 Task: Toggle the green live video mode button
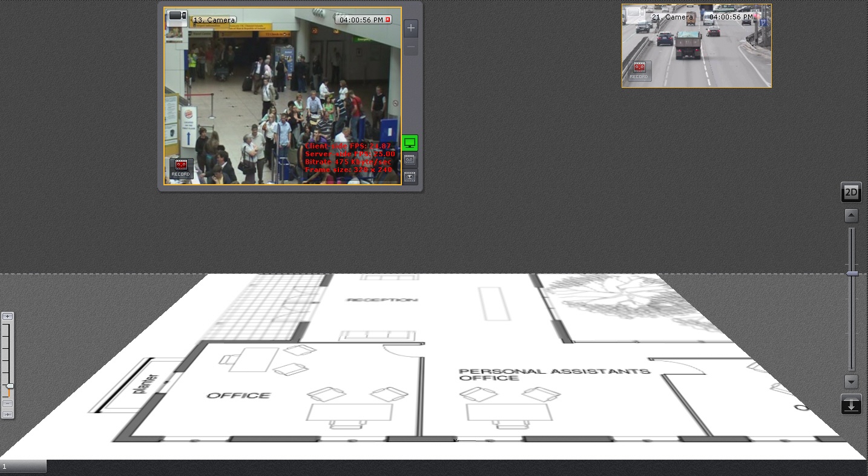pyautogui.click(x=410, y=143)
